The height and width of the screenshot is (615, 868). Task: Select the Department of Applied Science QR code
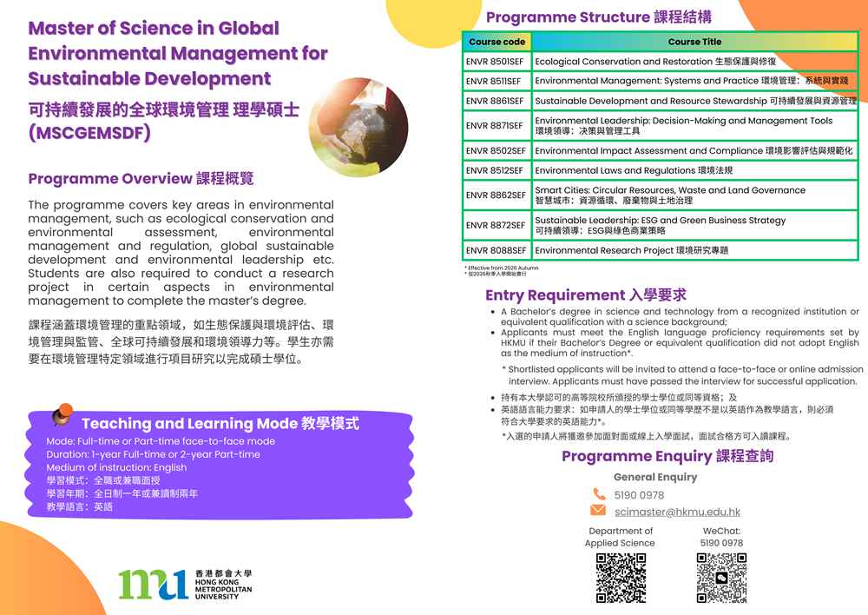click(621, 577)
